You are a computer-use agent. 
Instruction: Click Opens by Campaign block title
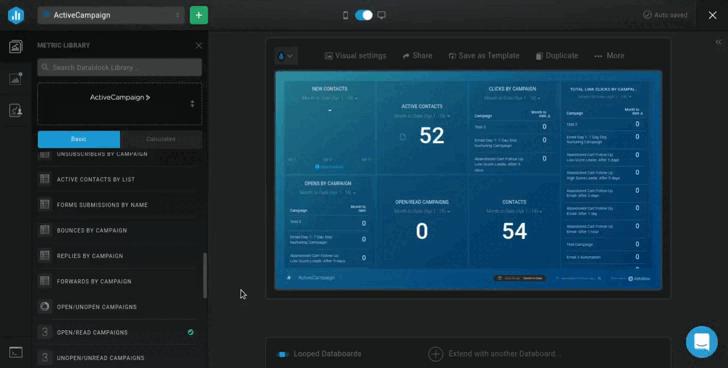coord(328,183)
